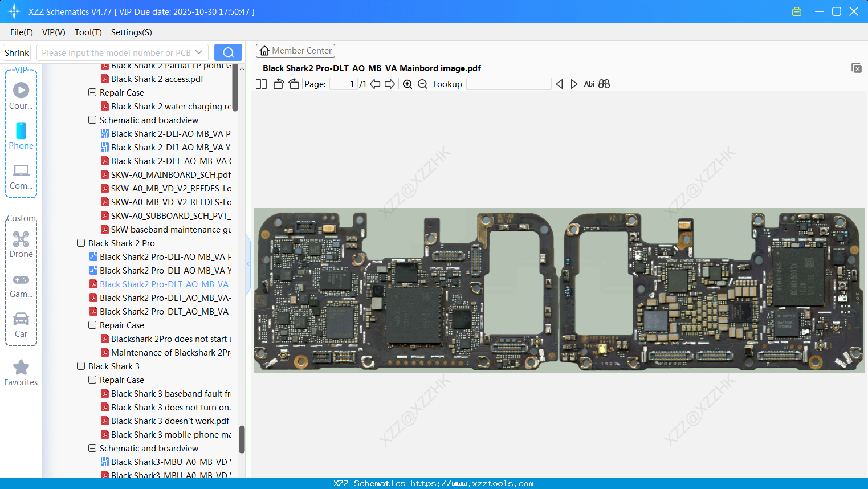868x489 pixels.
Task: Open the Tool menu
Action: click(x=88, y=32)
